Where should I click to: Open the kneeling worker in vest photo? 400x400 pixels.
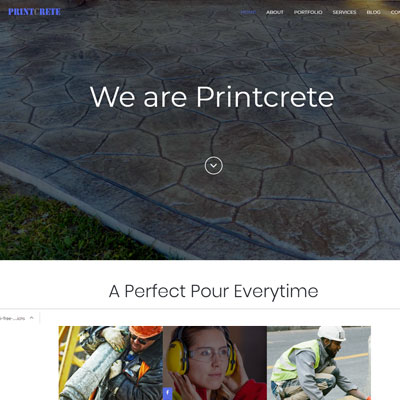(x=319, y=363)
